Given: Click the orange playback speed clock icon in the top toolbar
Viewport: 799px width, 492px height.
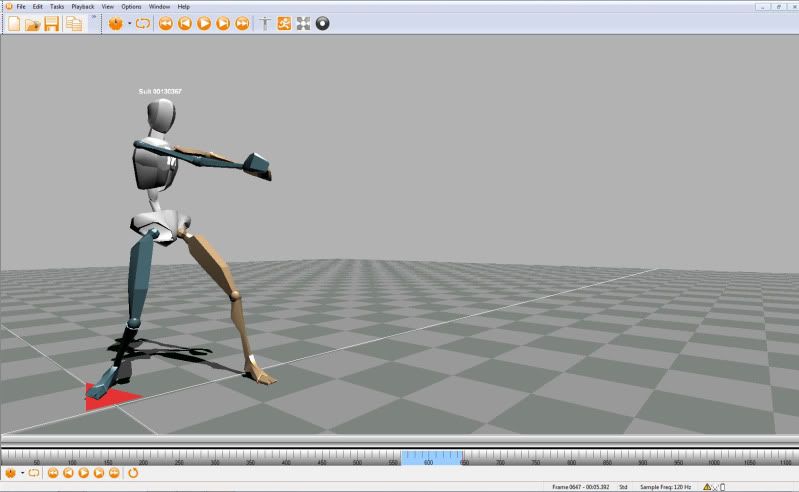Looking at the screenshot, I should pos(116,23).
